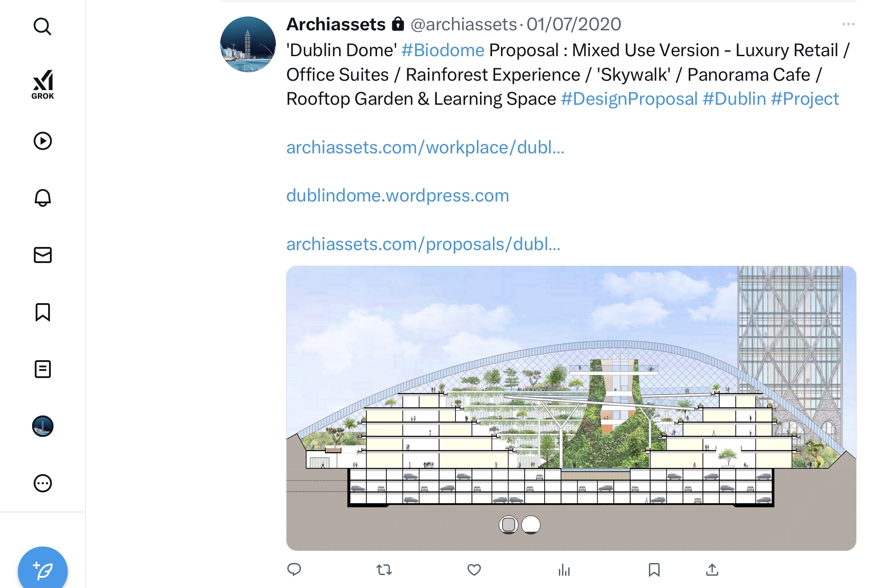Open the Dublin Dome section drawing image
This screenshot has width=882, height=588.
pyautogui.click(x=571, y=408)
